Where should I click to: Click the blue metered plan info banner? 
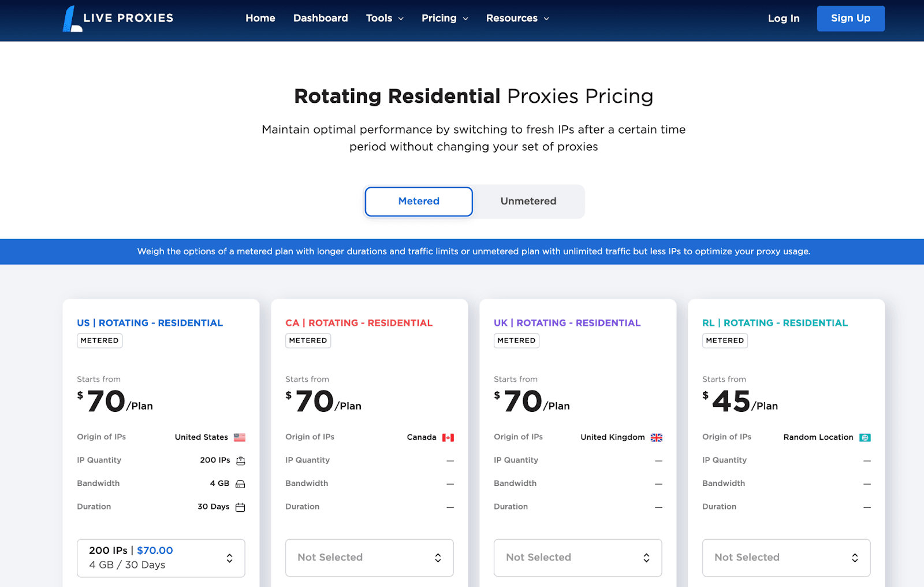tap(462, 252)
